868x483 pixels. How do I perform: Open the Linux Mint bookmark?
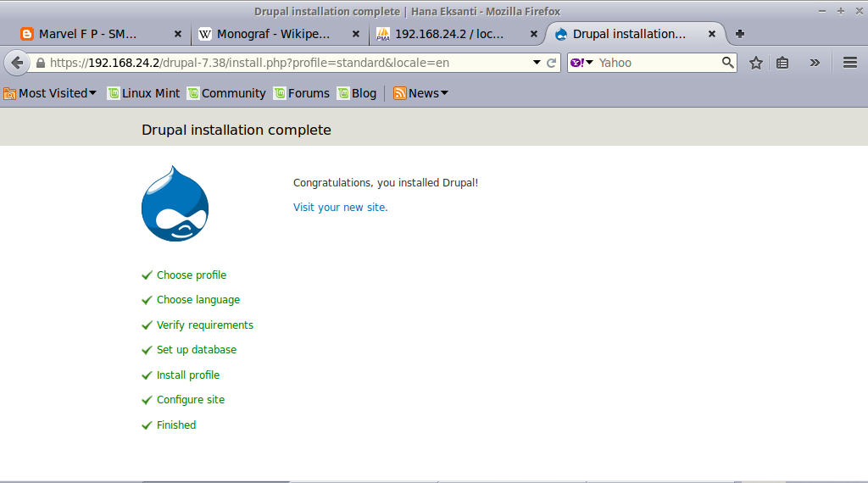(x=144, y=93)
